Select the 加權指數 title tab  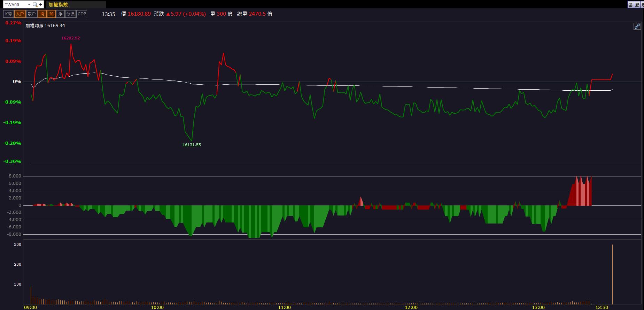click(76, 5)
